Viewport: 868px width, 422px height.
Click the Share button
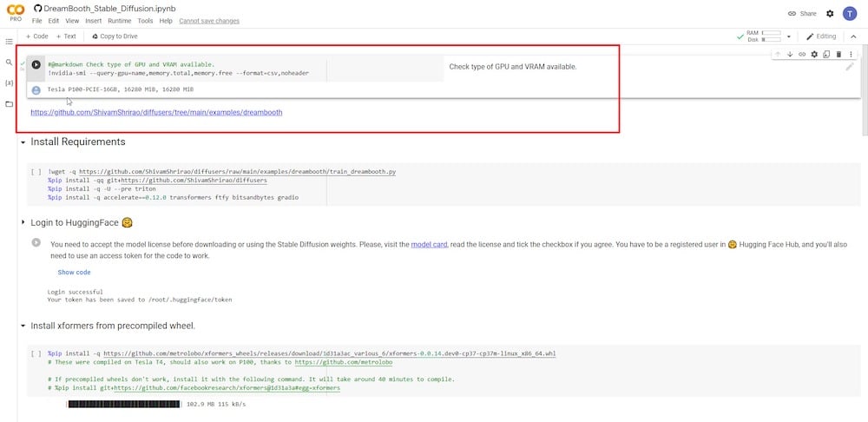click(802, 14)
